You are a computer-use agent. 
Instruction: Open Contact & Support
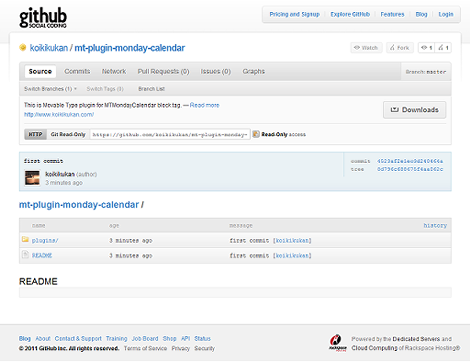78,339
